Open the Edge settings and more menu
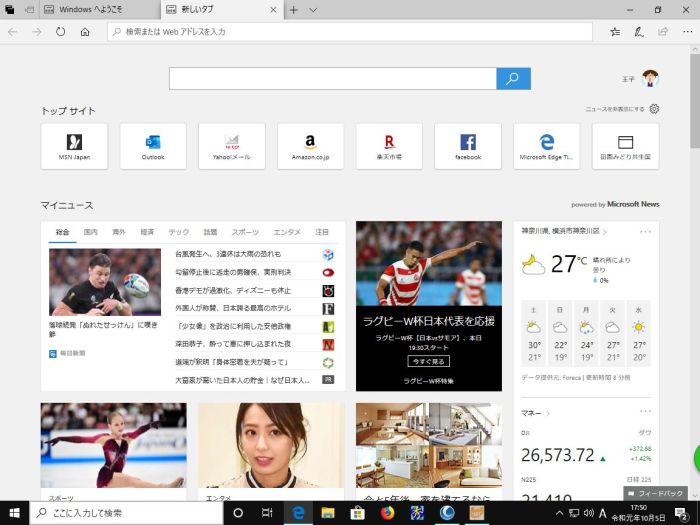Viewport: 700px width, 525px height. 686,32
